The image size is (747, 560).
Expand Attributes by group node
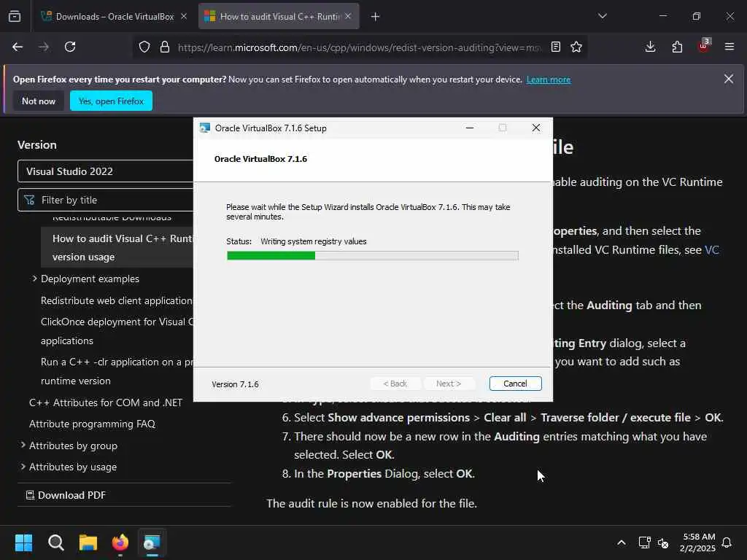[x=23, y=446]
